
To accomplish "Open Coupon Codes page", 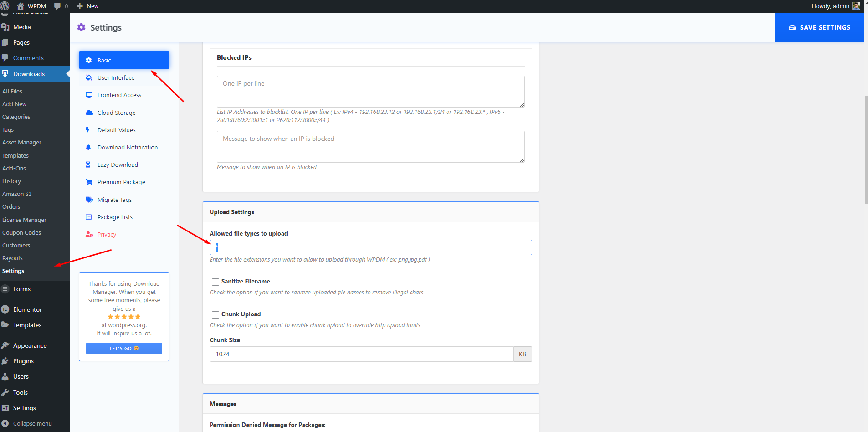I will point(21,232).
